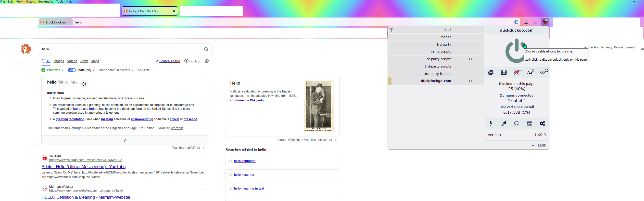Switch to the Videos results tab
The height and width of the screenshot is (201, 644).
click(x=72, y=61)
